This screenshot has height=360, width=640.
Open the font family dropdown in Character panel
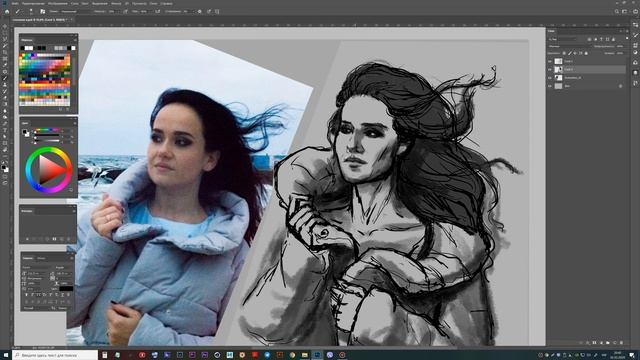37,267
